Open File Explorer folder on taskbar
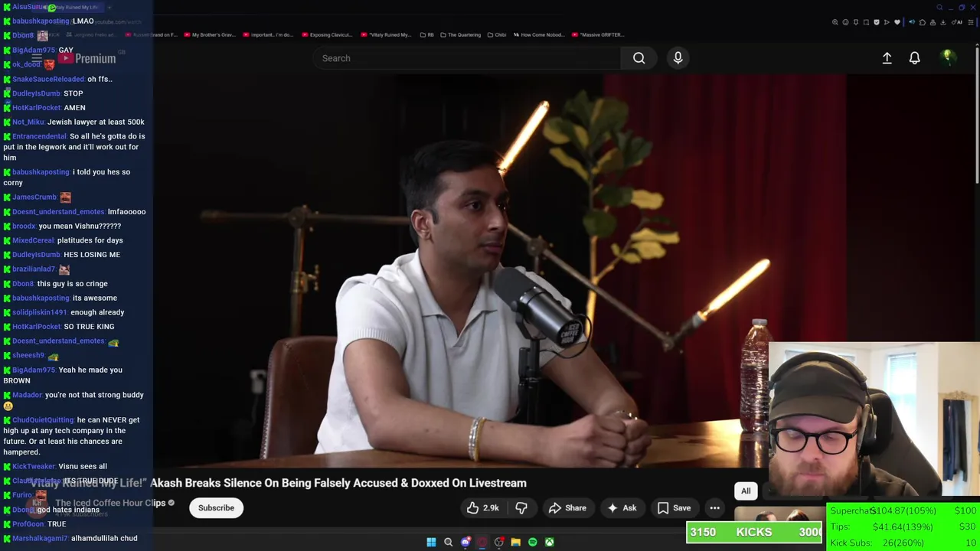This screenshot has height=551, width=980. tap(515, 542)
